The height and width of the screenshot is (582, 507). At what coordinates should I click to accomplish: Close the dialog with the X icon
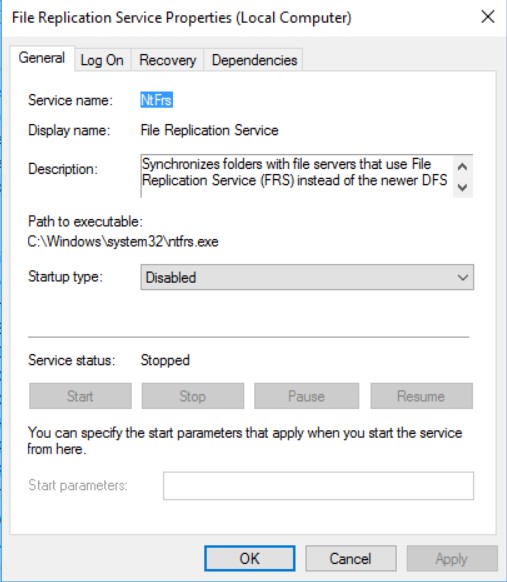coord(488,17)
